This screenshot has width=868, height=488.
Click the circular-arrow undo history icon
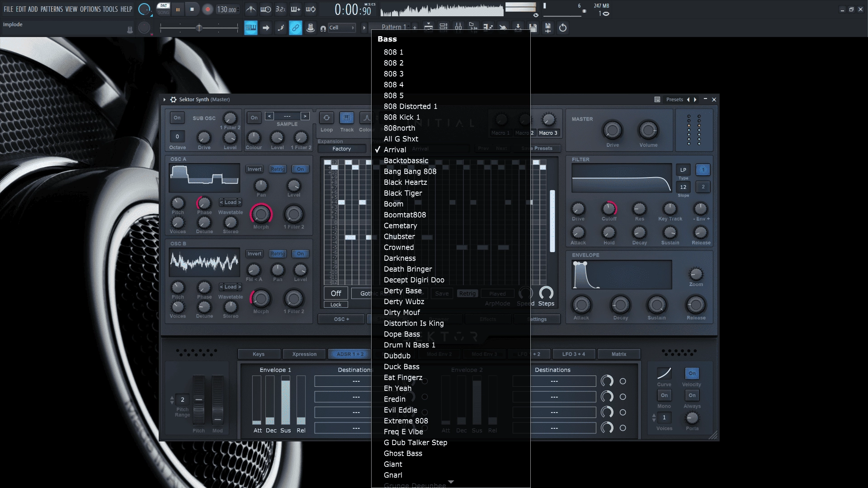point(563,28)
